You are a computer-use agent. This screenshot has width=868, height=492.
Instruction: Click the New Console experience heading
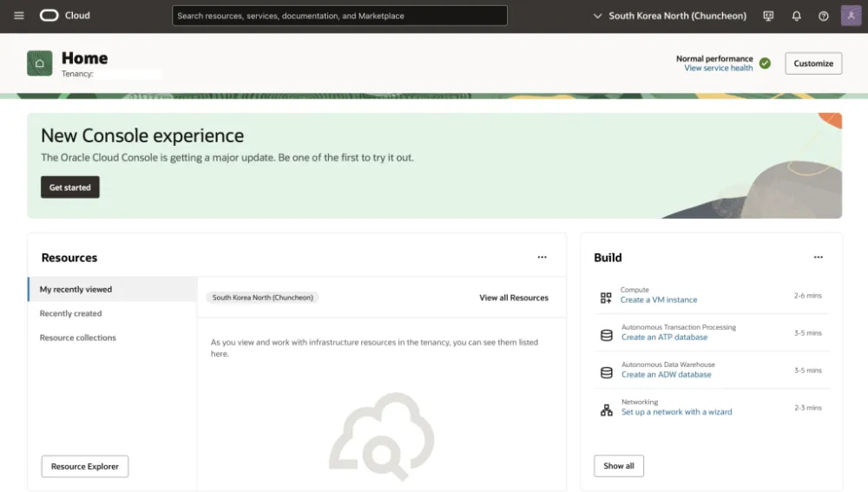[x=142, y=135]
